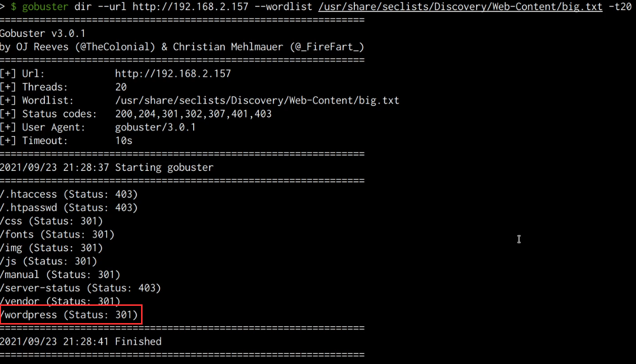Select the /manual directory result
Screen dimensions: 636x364
coord(60,275)
